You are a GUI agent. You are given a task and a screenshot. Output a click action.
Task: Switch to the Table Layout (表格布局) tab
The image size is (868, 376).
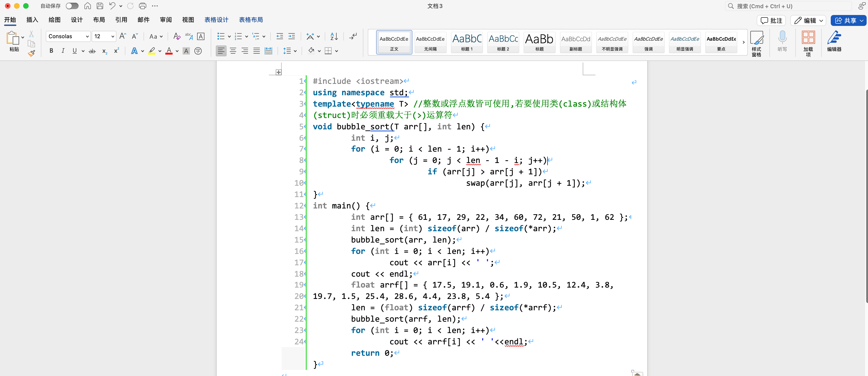tap(251, 20)
